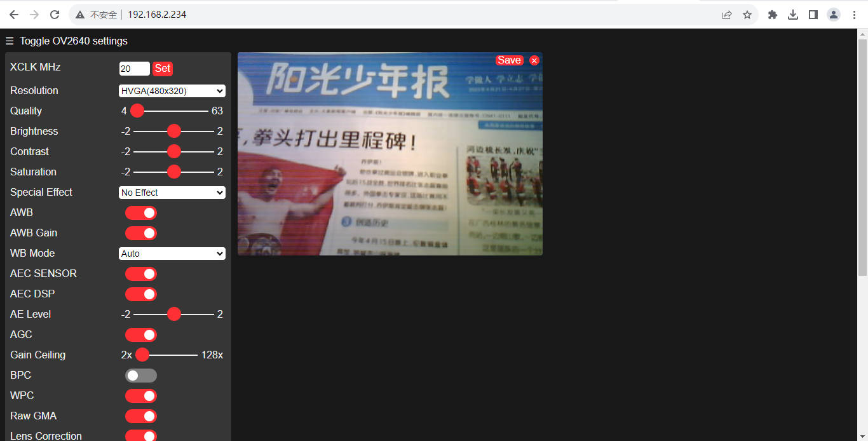Enable the BPC switch

coord(141,376)
